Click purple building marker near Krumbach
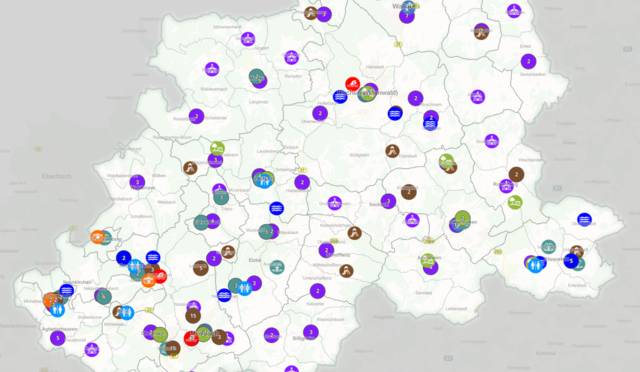The image size is (640, 372). click(220, 189)
